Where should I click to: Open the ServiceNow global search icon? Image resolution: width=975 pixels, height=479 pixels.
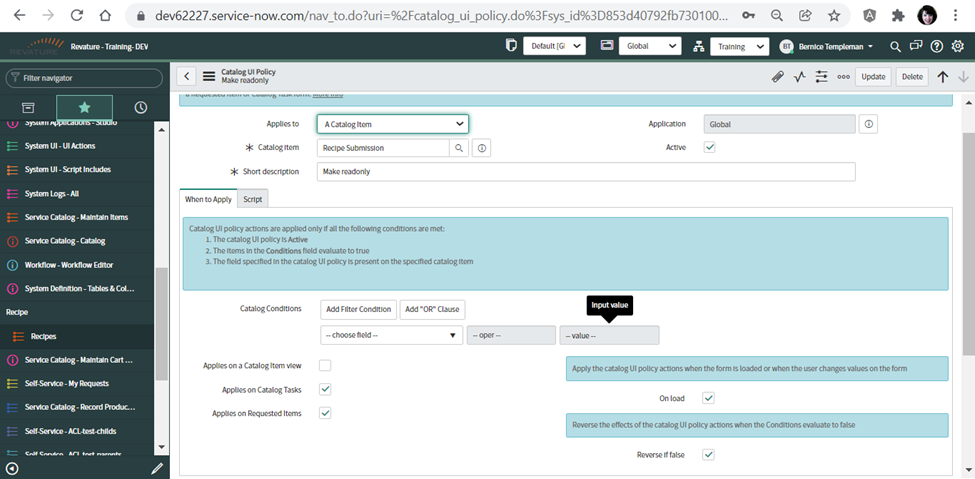[895, 46]
